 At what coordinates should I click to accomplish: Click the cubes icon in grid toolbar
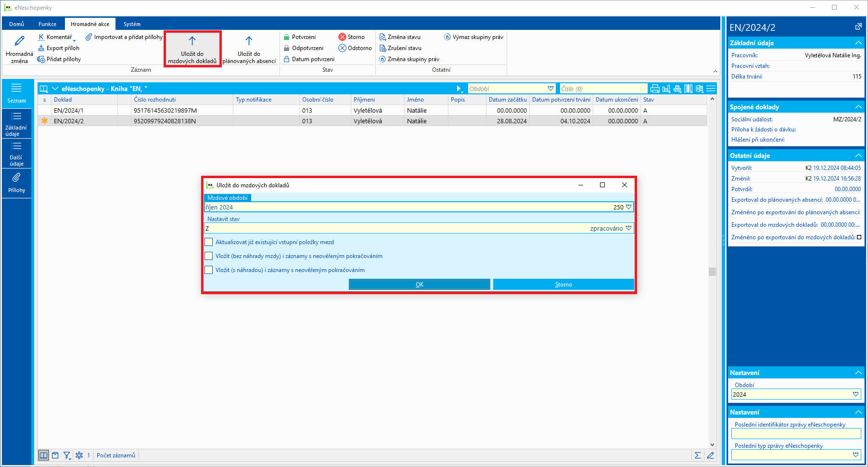[x=677, y=89]
